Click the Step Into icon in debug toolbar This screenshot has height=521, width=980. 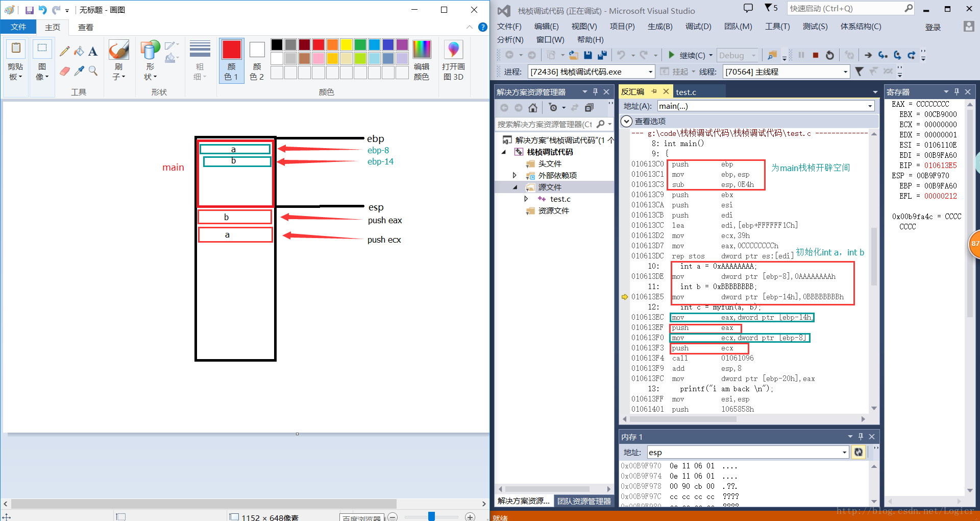pos(883,55)
